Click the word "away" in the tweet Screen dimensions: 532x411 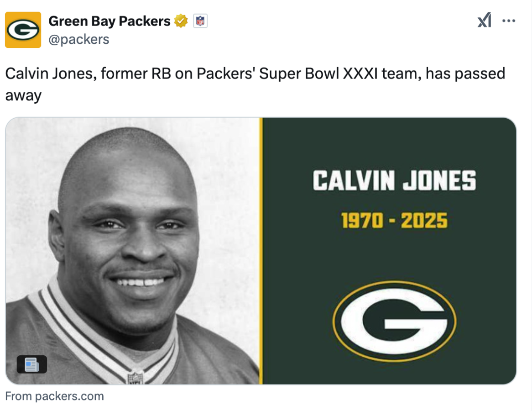tap(23, 95)
